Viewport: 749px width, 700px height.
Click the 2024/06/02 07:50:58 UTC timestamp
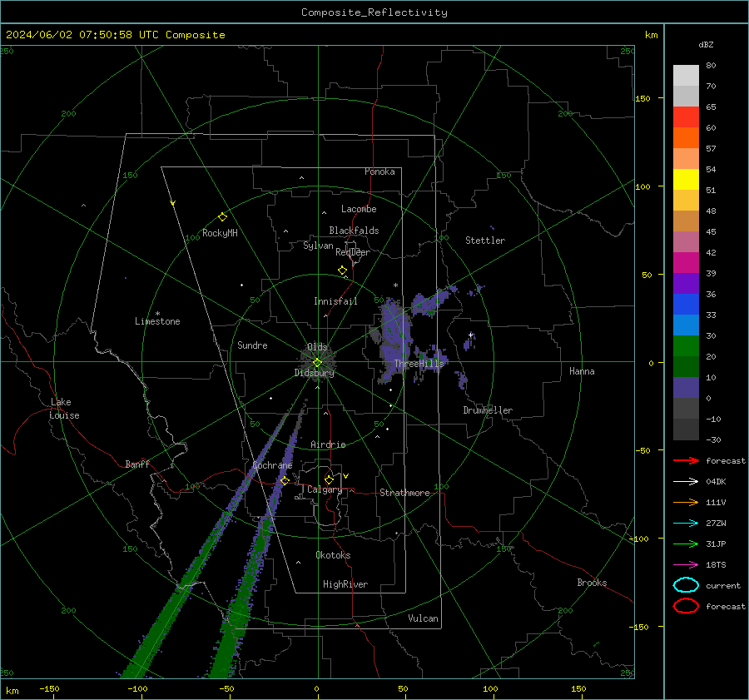[x=76, y=35]
